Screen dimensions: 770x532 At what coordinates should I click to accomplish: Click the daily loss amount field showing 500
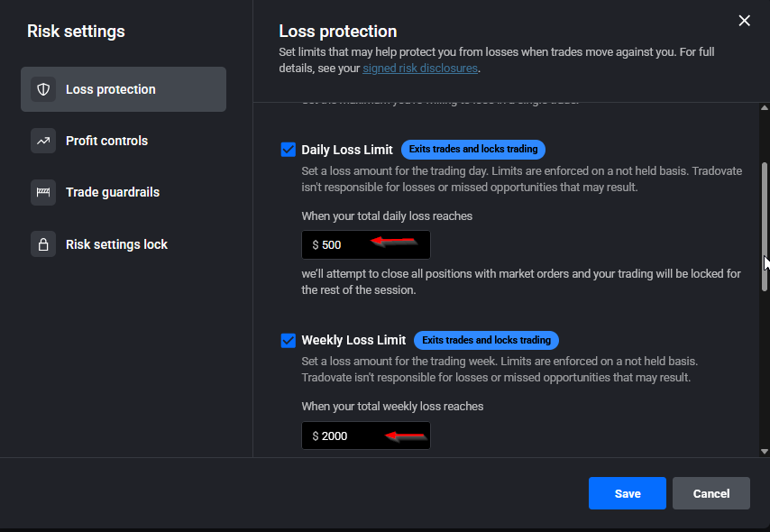tap(366, 244)
